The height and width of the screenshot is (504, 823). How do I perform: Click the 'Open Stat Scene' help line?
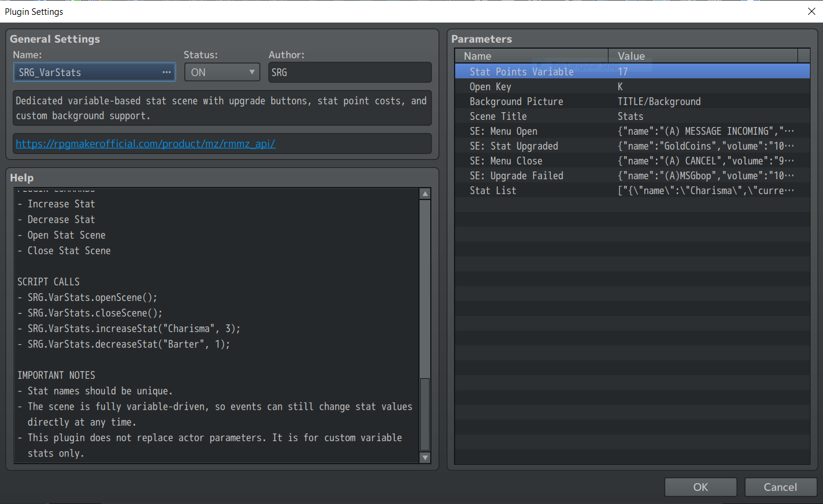[x=62, y=235]
